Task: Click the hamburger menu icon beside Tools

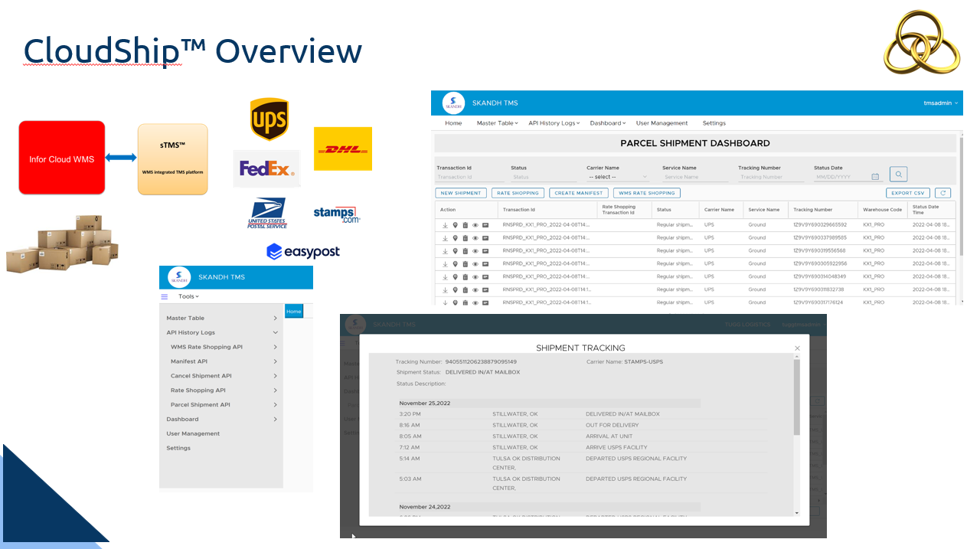Action: pos(163,296)
